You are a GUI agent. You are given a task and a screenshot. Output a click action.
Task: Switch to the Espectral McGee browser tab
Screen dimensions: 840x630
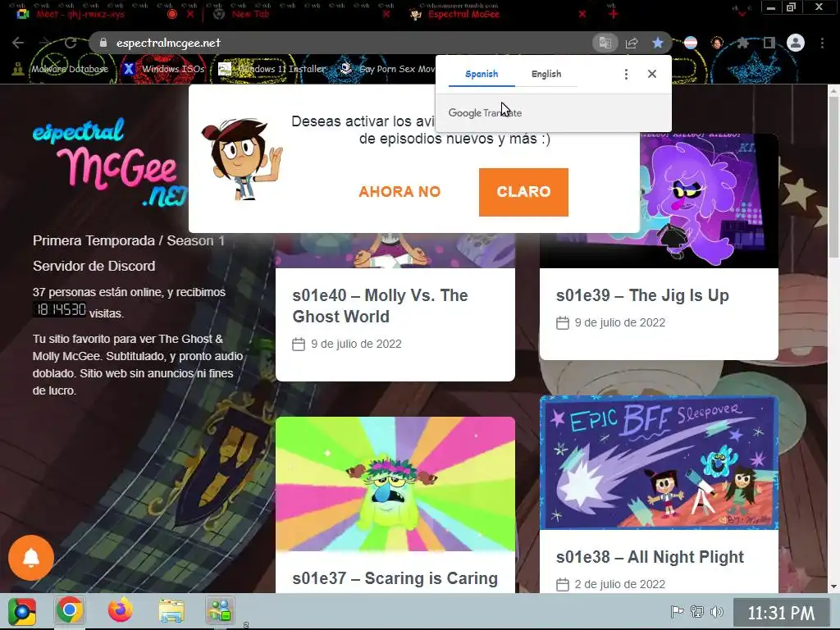[464, 14]
